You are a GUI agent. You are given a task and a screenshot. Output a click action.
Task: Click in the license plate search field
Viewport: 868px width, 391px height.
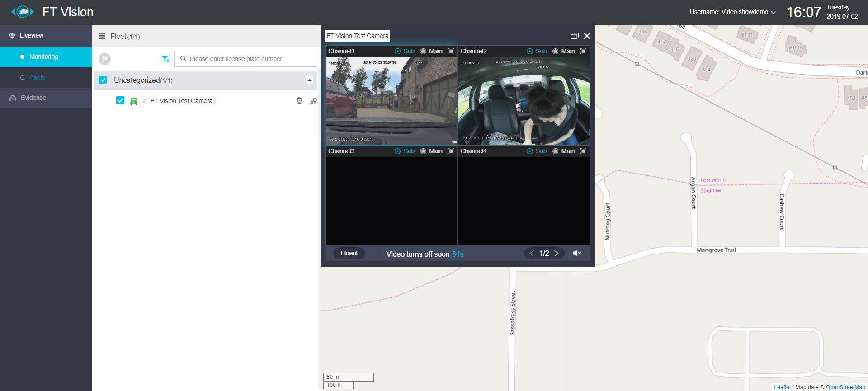pyautogui.click(x=245, y=59)
